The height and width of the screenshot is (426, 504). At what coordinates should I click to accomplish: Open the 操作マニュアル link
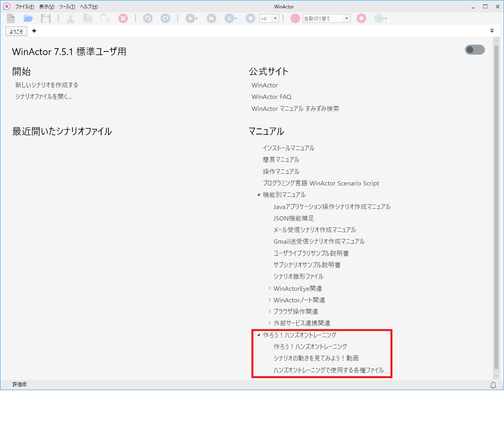click(x=281, y=172)
